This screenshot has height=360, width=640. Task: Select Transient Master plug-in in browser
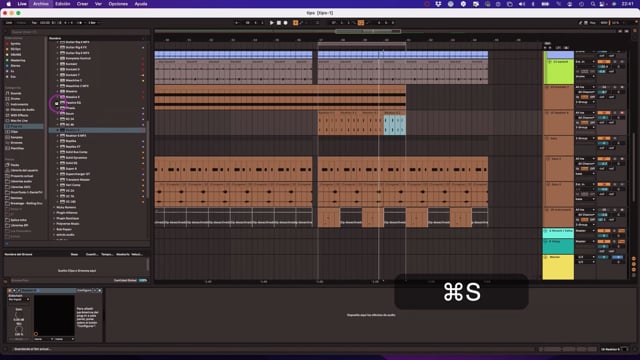point(78,180)
